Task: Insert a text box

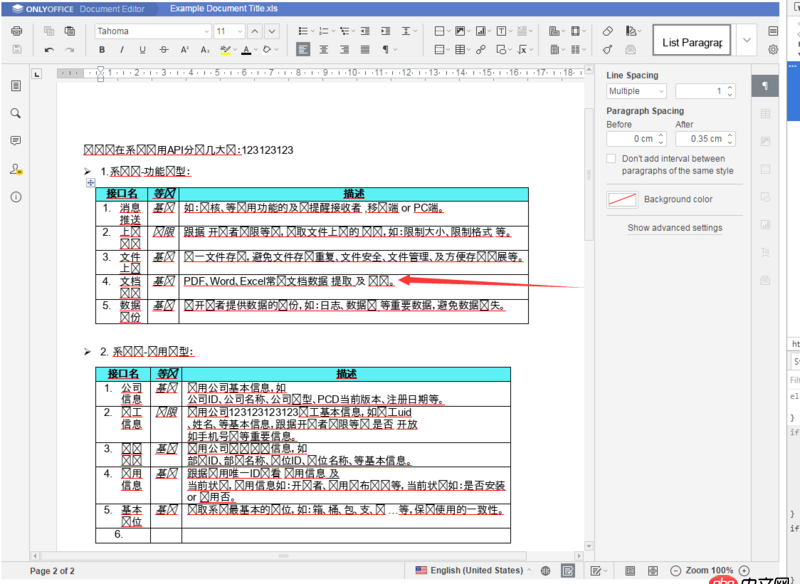Action: click(500, 31)
